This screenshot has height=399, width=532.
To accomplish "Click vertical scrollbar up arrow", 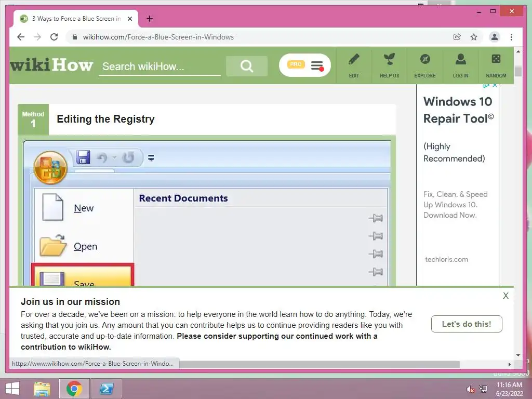I will click(518, 51).
